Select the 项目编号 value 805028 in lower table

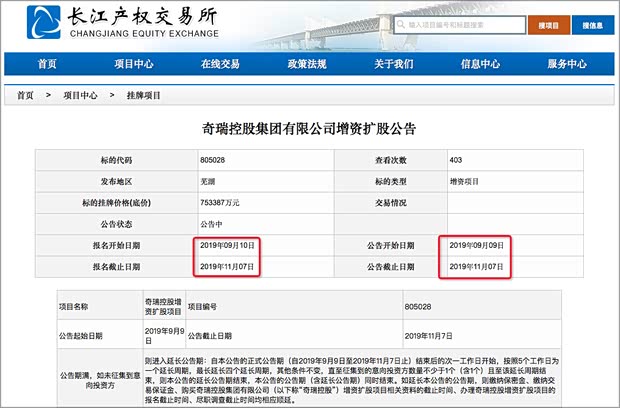(x=418, y=307)
